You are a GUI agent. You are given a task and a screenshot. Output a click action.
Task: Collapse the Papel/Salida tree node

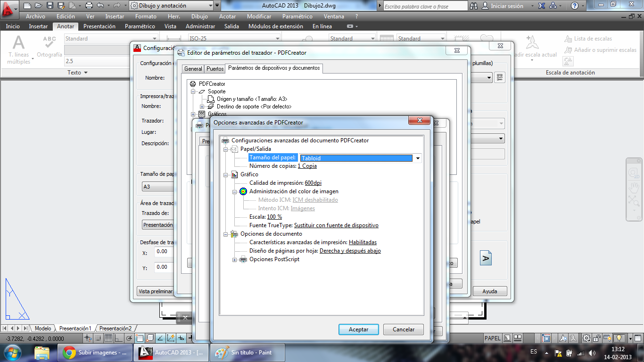point(226,149)
